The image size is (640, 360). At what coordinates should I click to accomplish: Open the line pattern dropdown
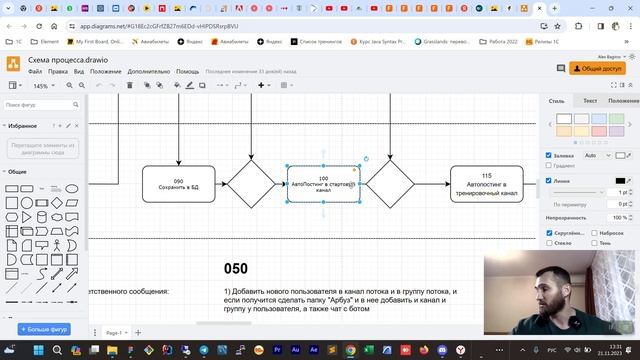pyautogui.click(x=578, y=192)
